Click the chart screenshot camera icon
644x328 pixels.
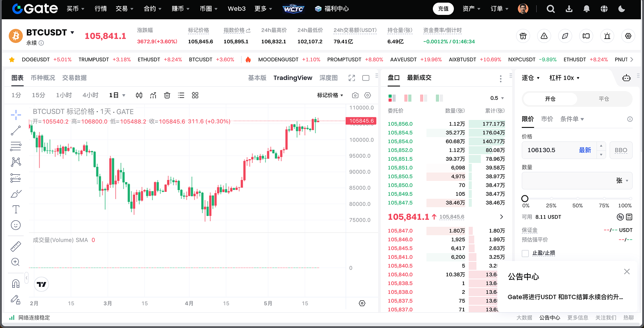pos(355,95)
